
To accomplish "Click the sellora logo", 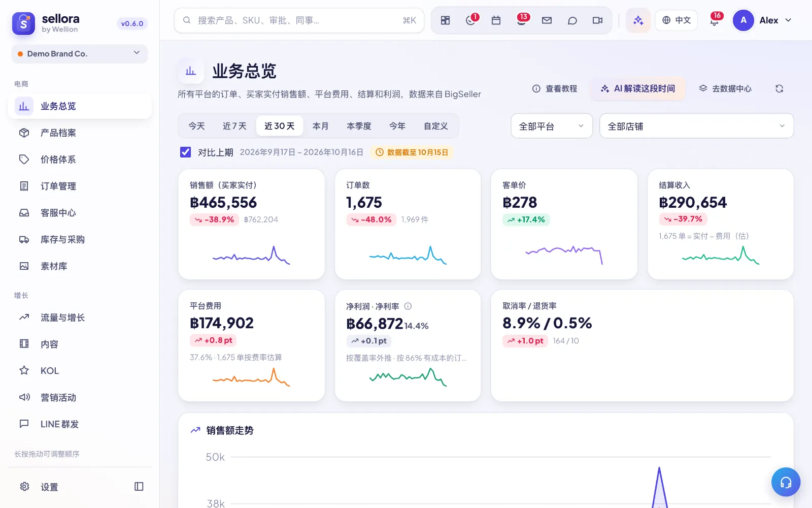I will 23,23.
